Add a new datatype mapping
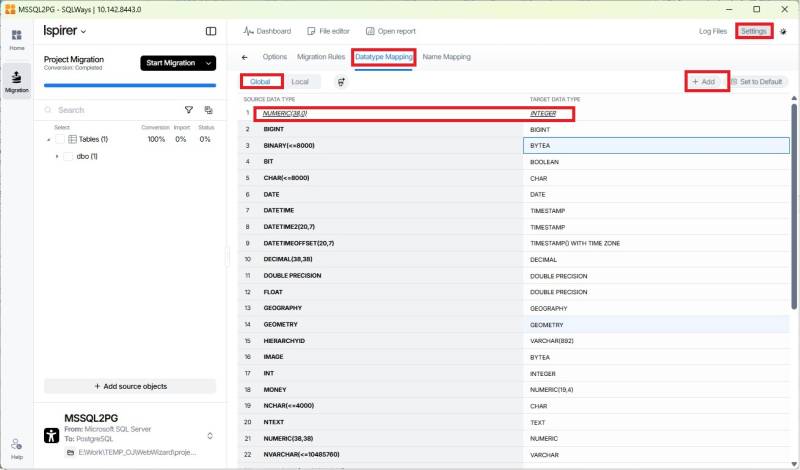The image size is (800, 470). (704, 82)
